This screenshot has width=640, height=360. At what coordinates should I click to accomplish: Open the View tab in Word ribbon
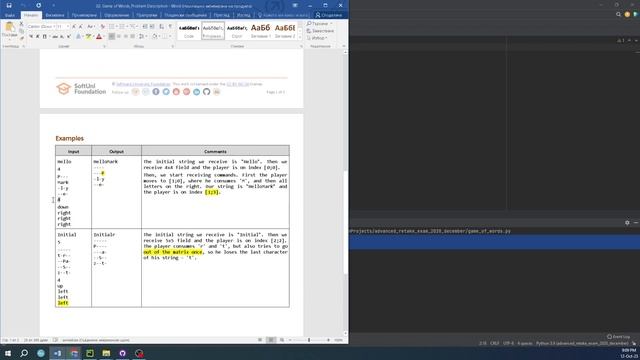tap(244, 15)
